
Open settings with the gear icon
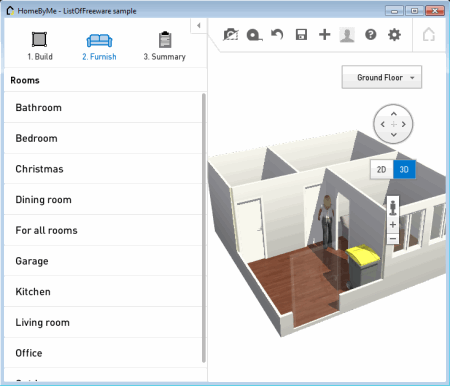pos(394,34)
